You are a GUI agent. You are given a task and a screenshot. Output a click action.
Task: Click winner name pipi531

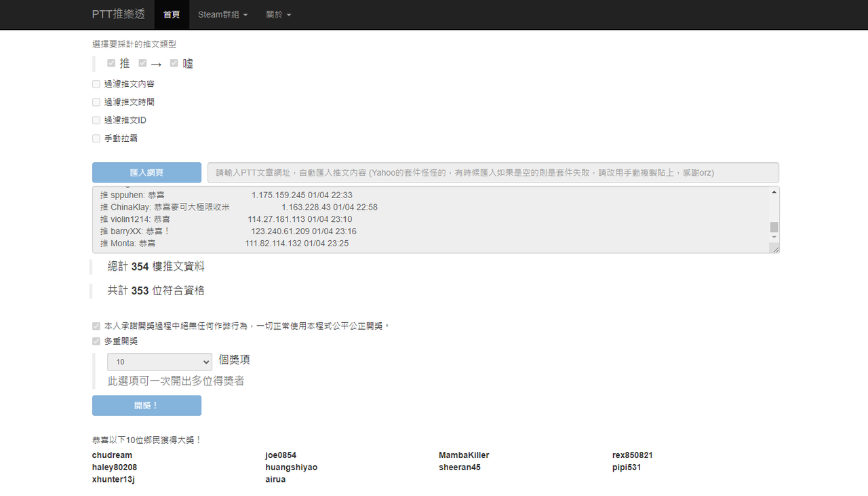point(627,468)
